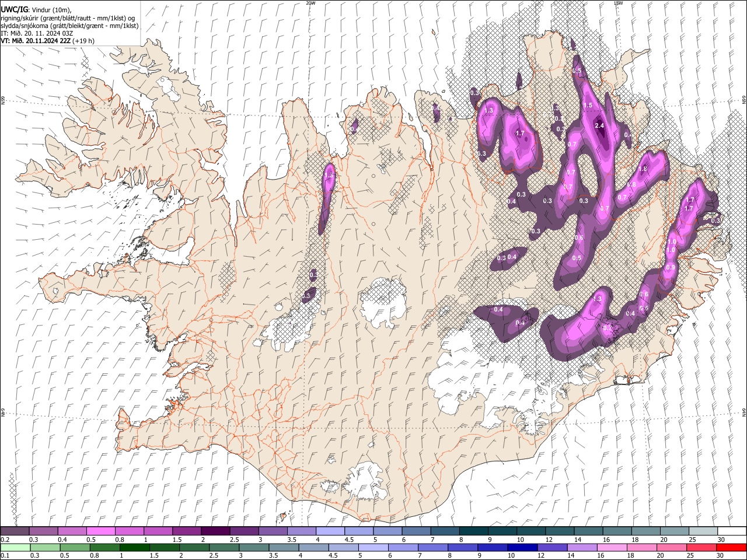Click the 20W longitude label
This screenshot has width=747, height=560.
[310, 3]
